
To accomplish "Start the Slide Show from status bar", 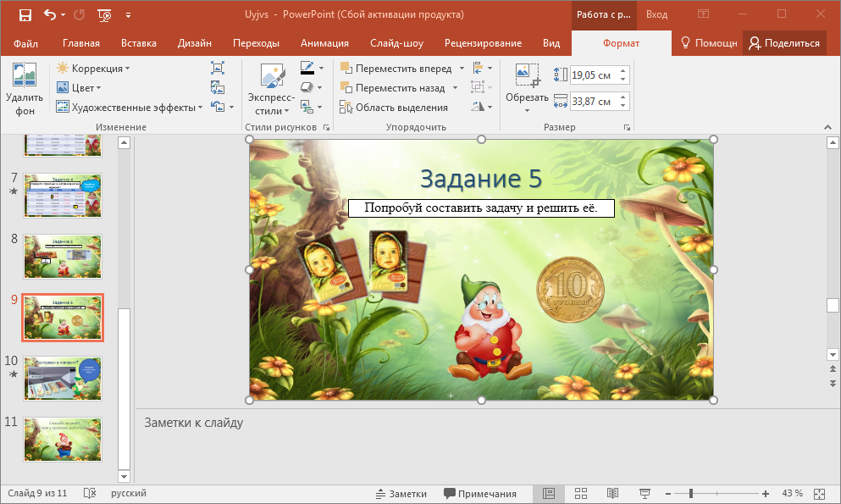I will [645, 494].
